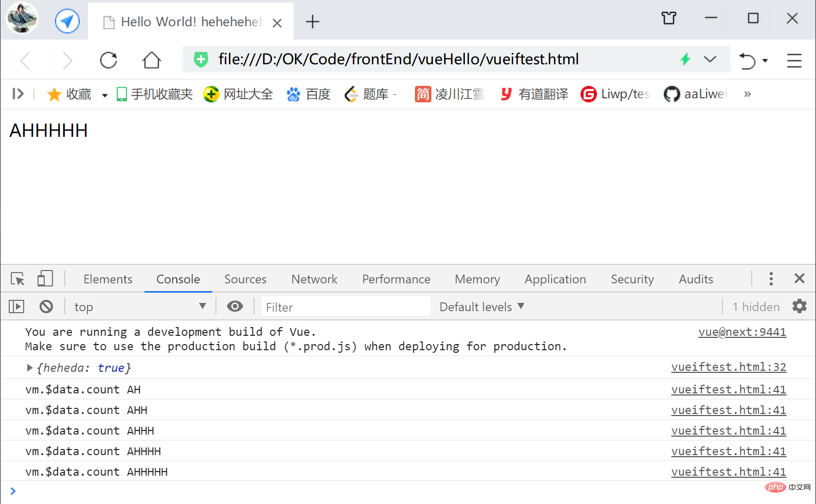Viewport: 816px width, 504px height.
Task: Go back to previous page
Action: tap(25, 60)
